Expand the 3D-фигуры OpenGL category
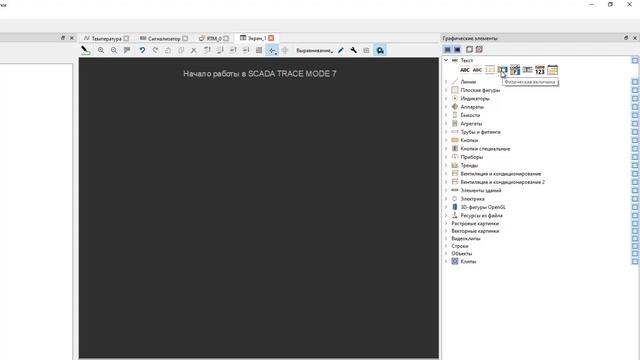Screen dimensions: 640x360 pos(446,207)
